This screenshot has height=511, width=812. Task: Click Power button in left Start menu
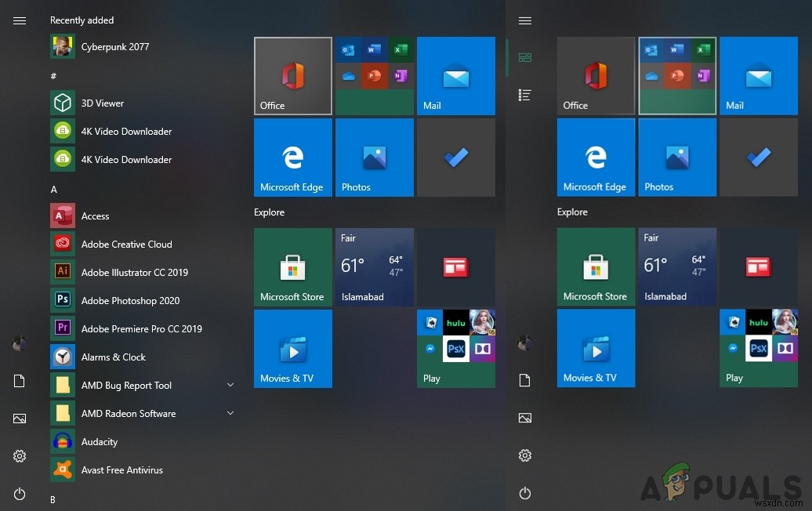[20, 494]
